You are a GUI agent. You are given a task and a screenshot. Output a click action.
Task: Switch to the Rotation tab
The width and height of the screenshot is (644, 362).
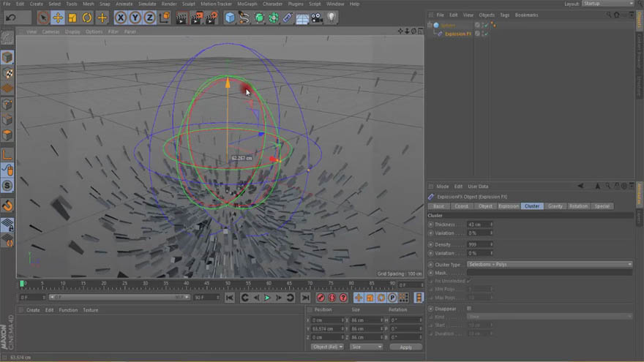pos(578,206)
